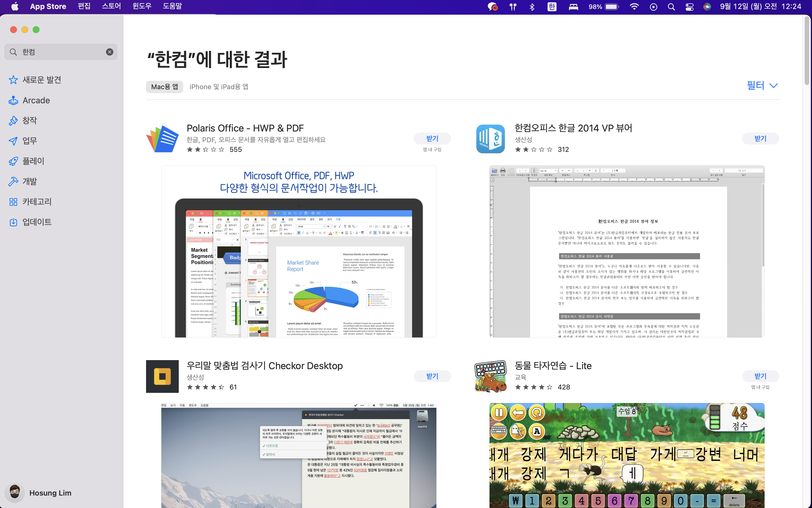Open the 동물 타자연습 Lite app icon

[490, 376]
